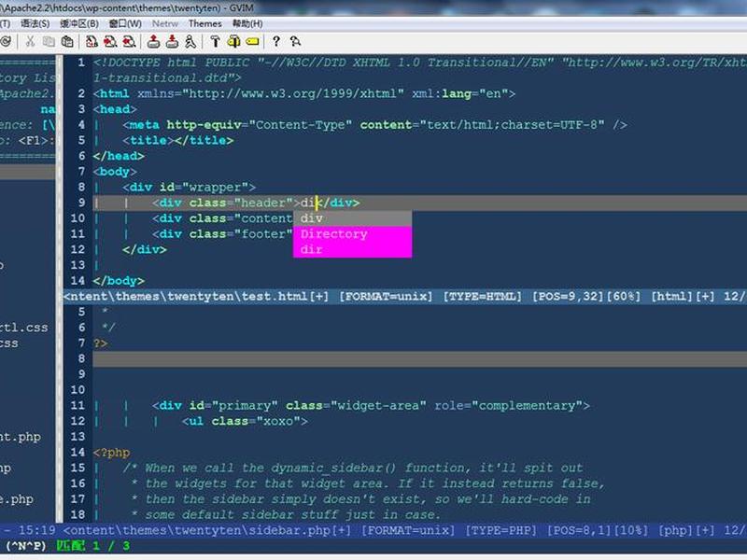Image resolution: width=747 pixels, height=560 pixels.
Task: Click the Run Script running-man icon
Action: [190, 42]
